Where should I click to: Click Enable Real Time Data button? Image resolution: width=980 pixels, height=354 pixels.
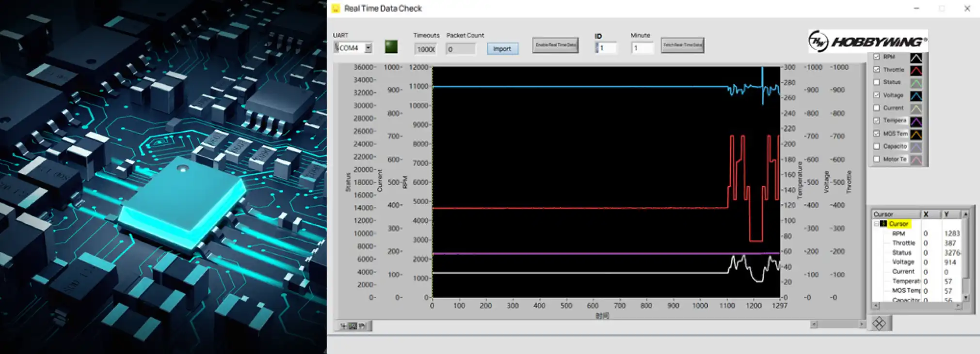[555, 45]
